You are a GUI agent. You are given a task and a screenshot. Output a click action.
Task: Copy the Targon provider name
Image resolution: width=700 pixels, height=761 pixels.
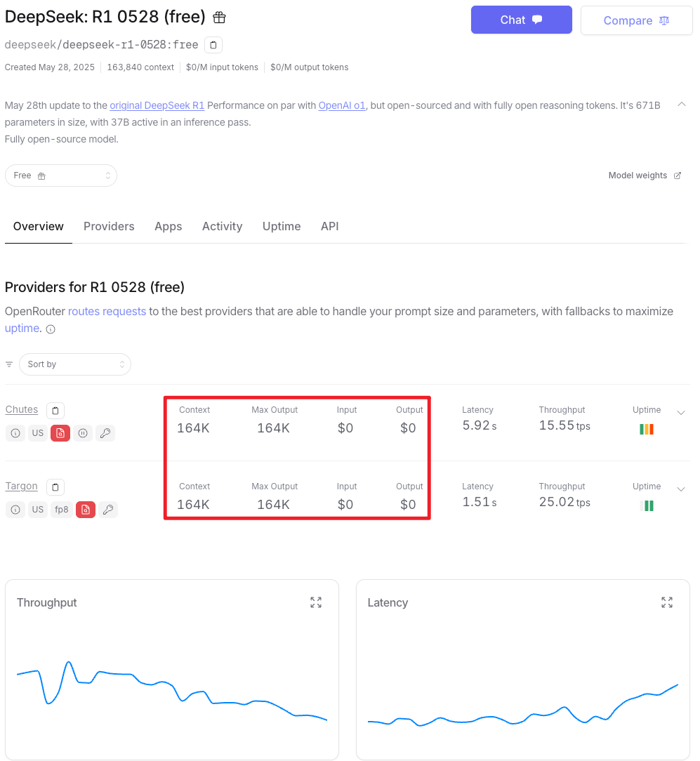(x=55, y=487)
